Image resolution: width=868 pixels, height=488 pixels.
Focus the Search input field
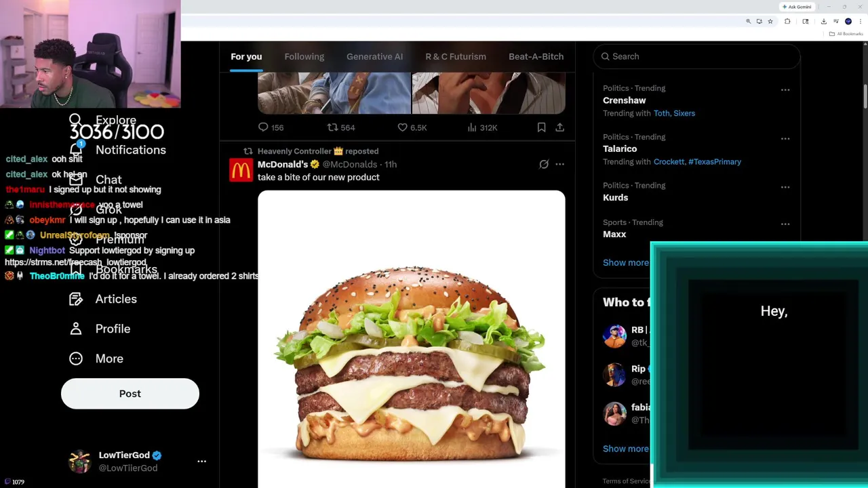tap(697, 56)
